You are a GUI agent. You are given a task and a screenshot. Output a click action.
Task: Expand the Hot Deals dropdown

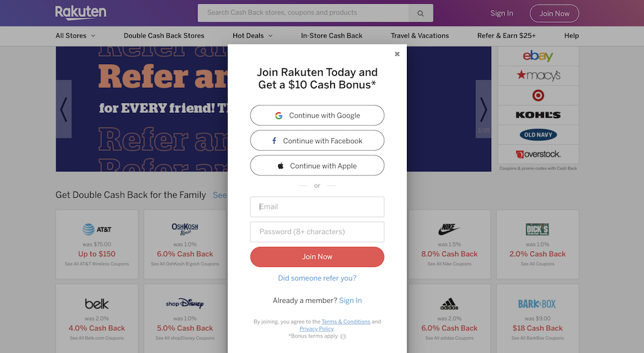click(x=253, y=36)
